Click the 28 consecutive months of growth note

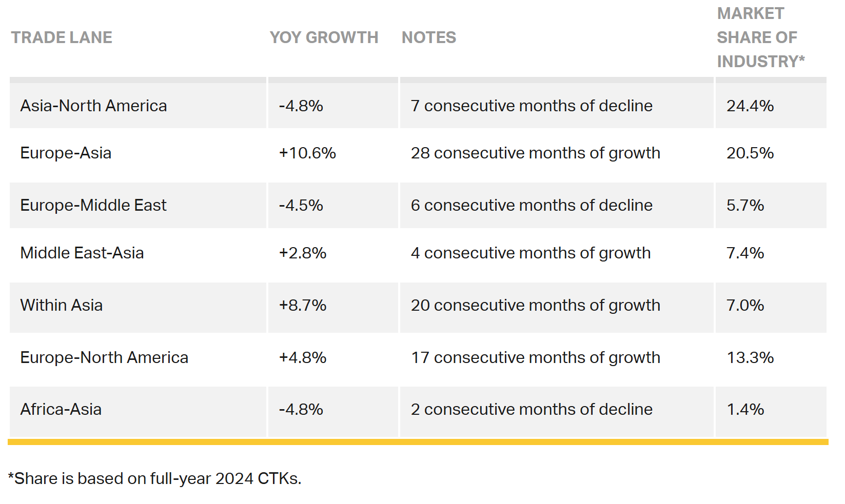(x=535, y=153)
